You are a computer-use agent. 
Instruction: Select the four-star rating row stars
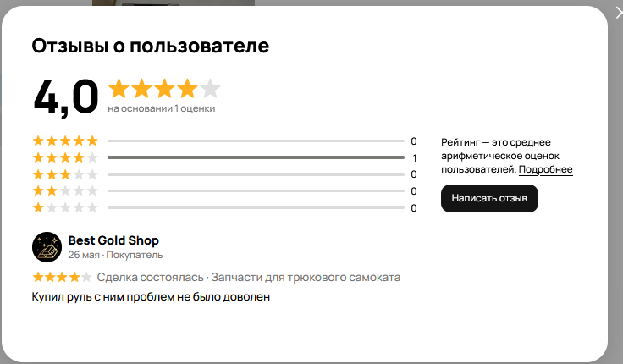65,157
